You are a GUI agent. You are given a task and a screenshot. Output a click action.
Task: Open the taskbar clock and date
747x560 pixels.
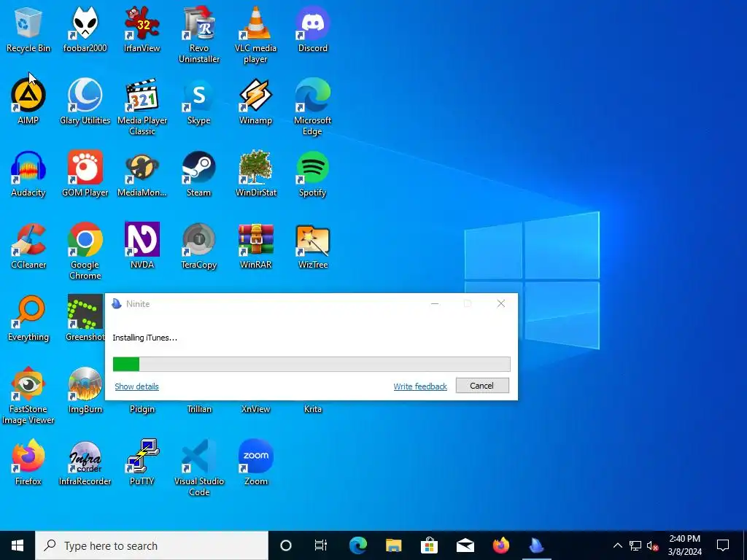pyautogui.click(x=684, y=545)
